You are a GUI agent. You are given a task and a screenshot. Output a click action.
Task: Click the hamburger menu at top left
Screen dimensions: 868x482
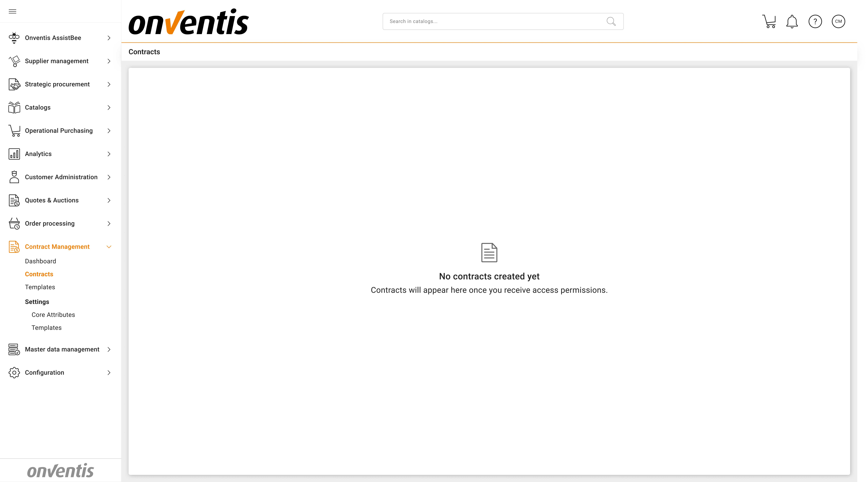pos(13,11)
